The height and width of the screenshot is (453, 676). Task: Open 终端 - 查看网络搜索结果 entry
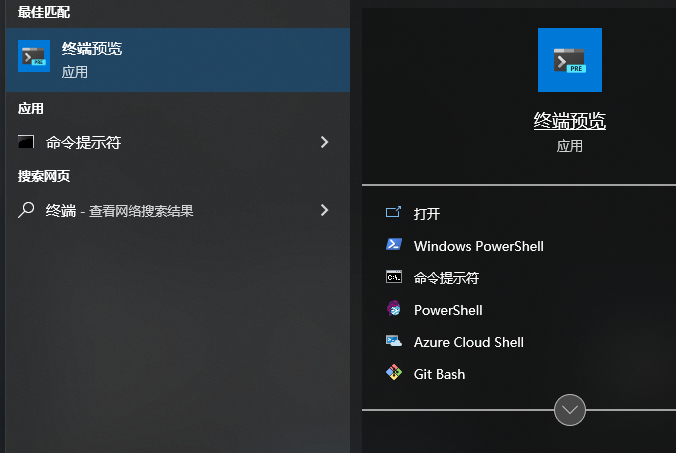coord(178,210)
